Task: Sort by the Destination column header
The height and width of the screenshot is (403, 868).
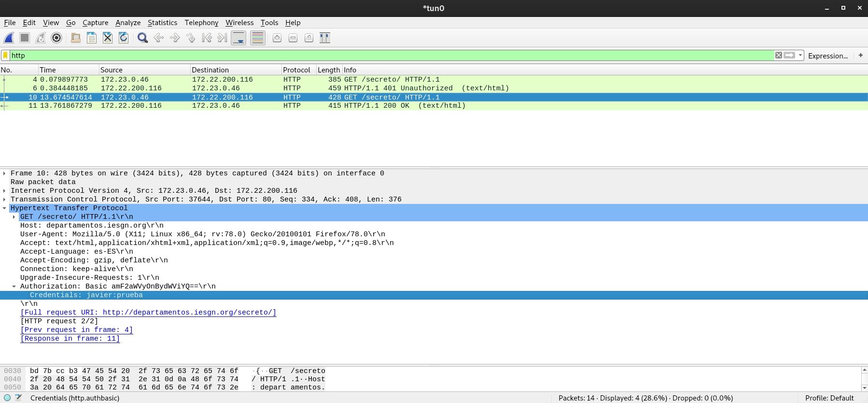Action: [x=236, y=70]
